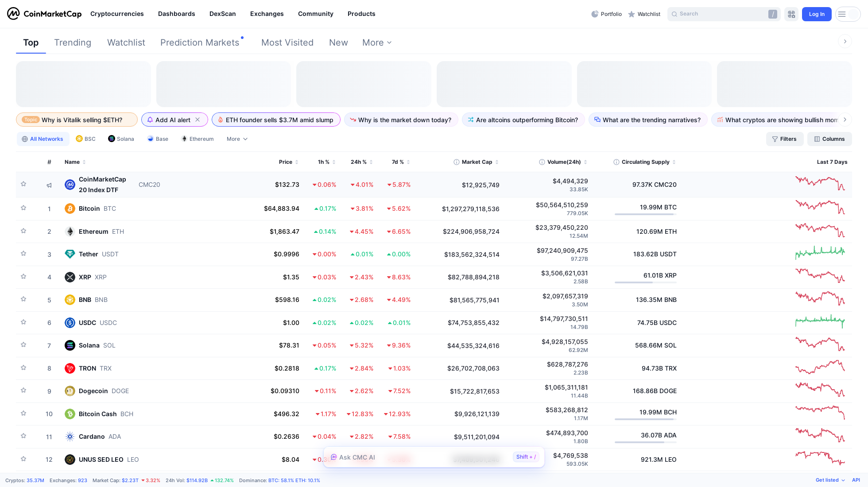The height and width of the screenshot is (487, 868).
Task: Switch to the Trending tab
Action: click(72, 43)
